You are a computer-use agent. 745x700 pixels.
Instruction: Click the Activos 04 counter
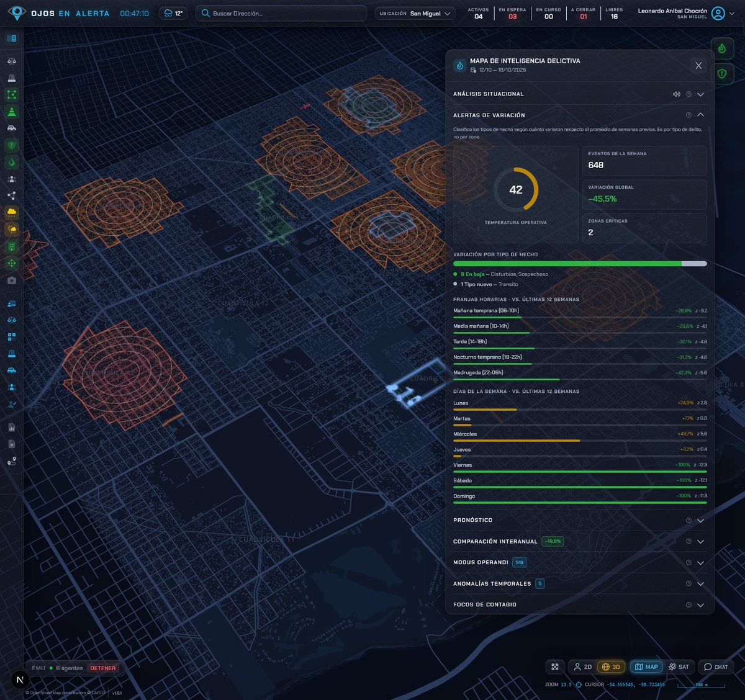pyautogui.click(x=478, y=13)
